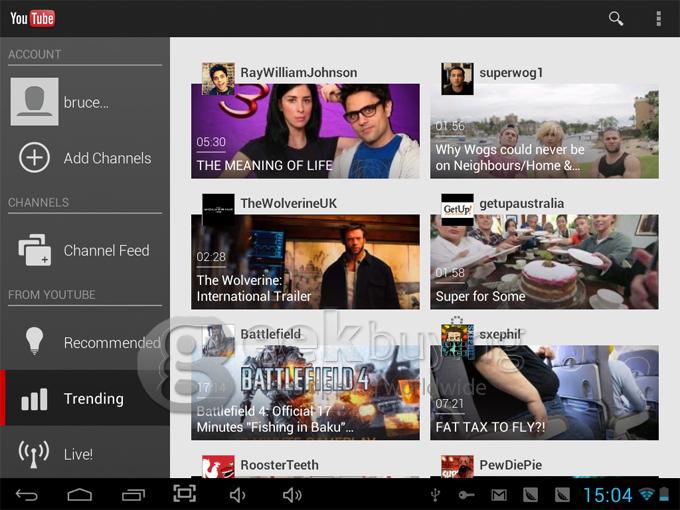Tap the mail notification icon
Screen dimensions: 680x510
[499, 494]
